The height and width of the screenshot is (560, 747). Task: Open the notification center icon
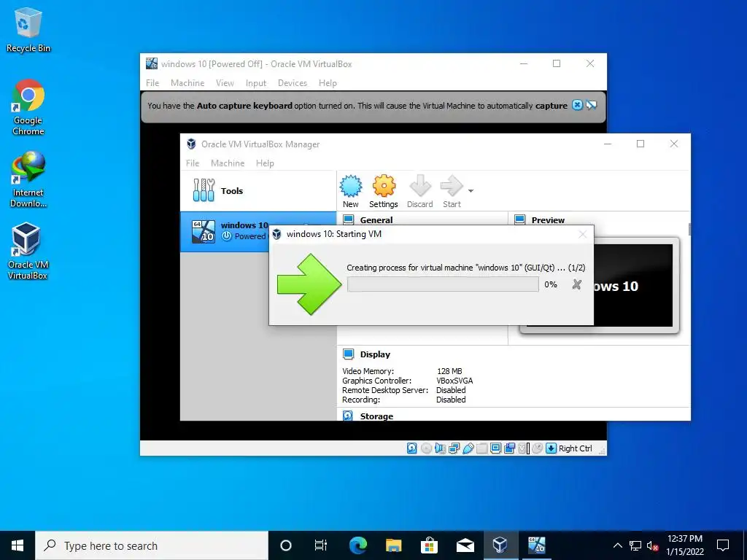click(x=723, y=545)
